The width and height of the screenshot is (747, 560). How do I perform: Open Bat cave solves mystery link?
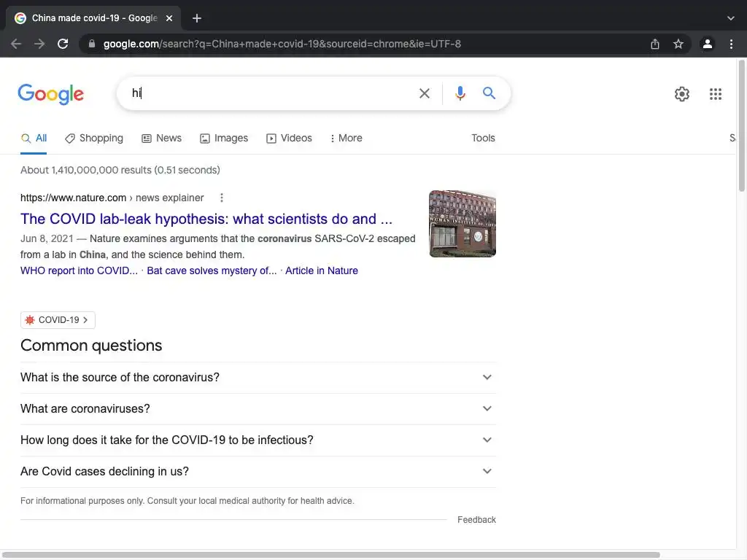point(212,271)
